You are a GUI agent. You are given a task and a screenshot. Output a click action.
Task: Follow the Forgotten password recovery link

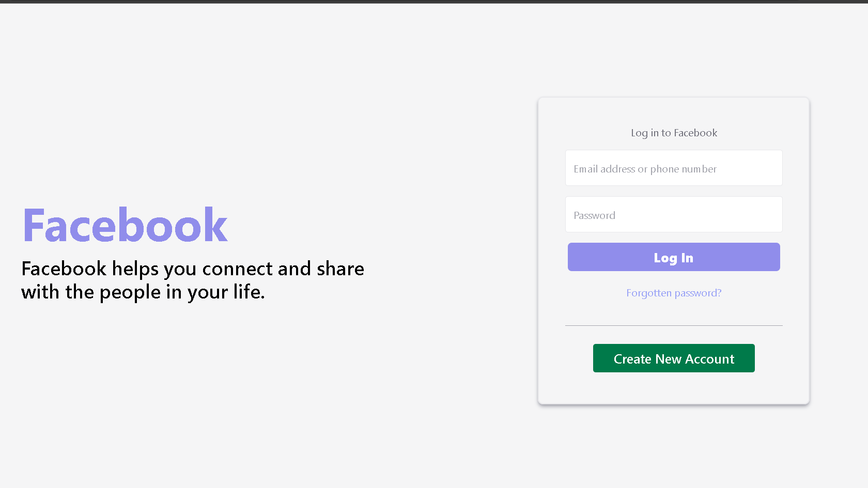[674, 293]
